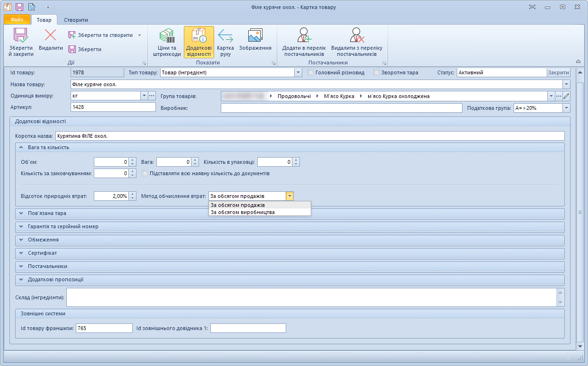The height and width of the screenshot is (366, 588).
Task: Click the Кількість за замовчуванням field
Action: [x=112, y=173]
